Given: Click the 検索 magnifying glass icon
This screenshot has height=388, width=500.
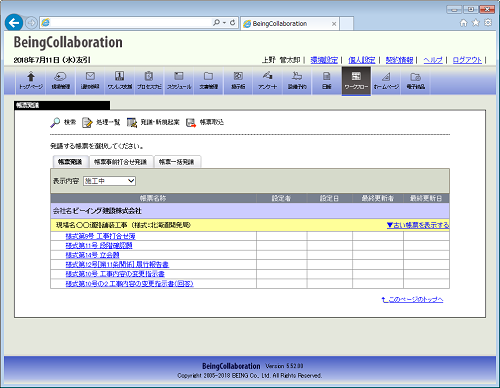Looking at the screenshot, I should pyautogui.click(x=55, y=122).
